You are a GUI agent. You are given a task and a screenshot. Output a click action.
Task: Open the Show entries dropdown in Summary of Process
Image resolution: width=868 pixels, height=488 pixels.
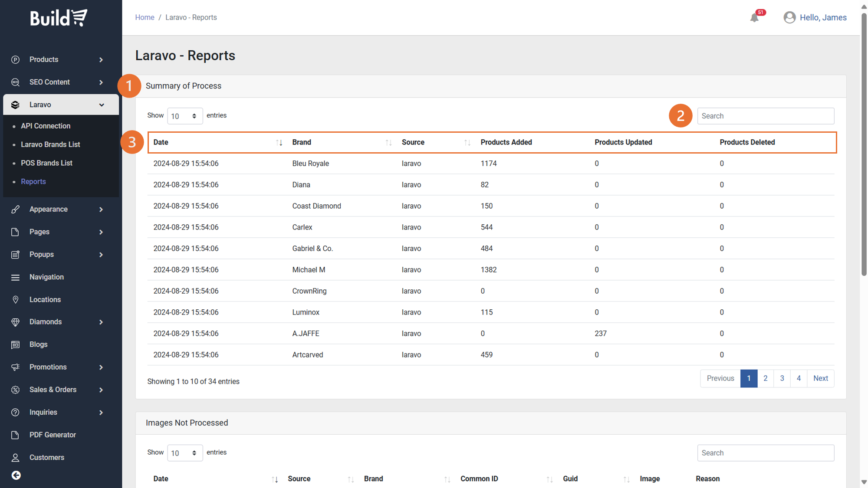coord(184,116)
